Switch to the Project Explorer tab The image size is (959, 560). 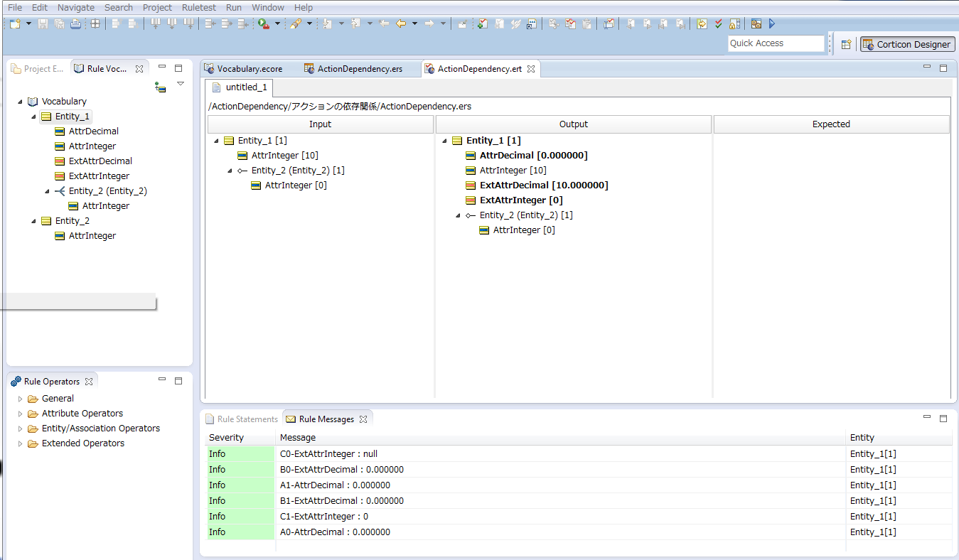pos(38,69)
